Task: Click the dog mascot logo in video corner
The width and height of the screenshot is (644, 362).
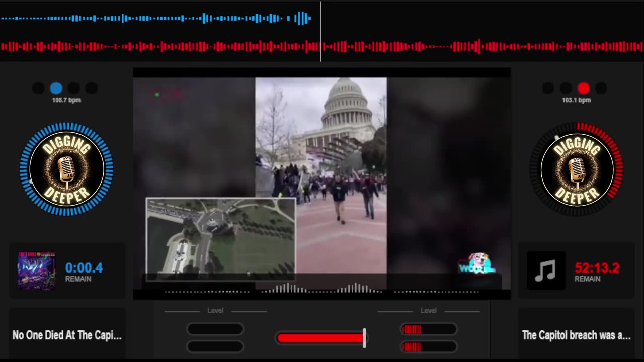Action: click(477, 263)
